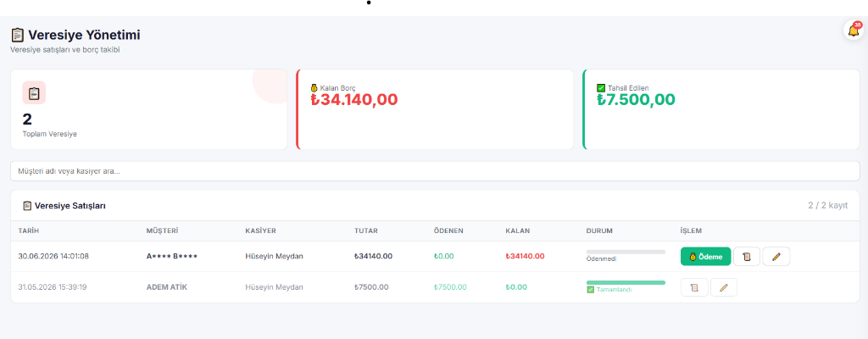Click the MÜŞTERİ column header
This screenshot has height=339, width=868.
(x=162, y=231)
